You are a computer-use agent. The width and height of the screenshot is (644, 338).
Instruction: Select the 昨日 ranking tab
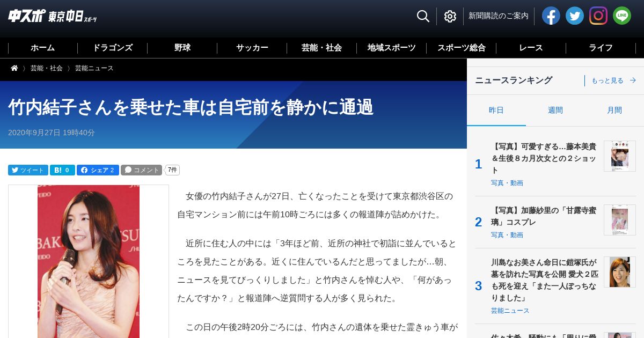496,111
